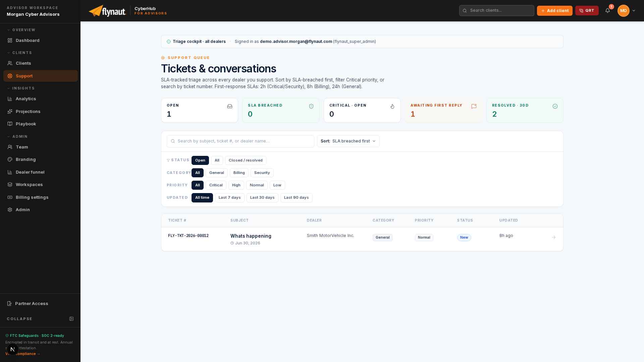The width and height of the screenshot is (644, 362).
Task: Click the status filter funnel icon
Action: 168,161
